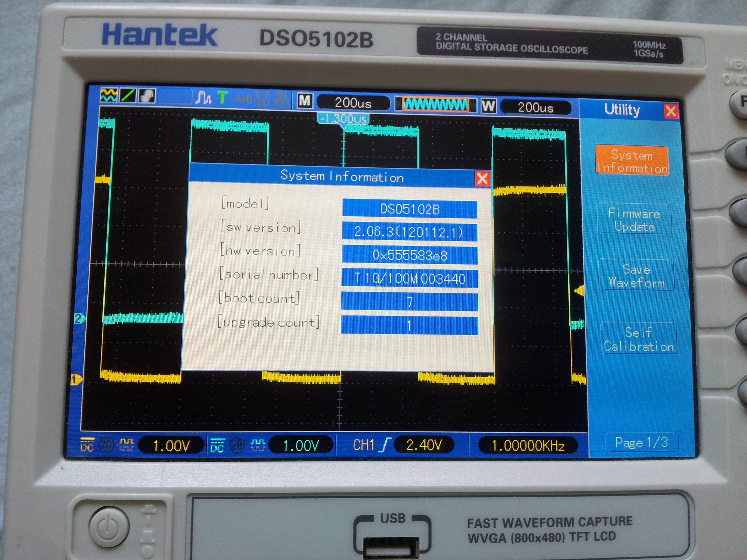Select the hw version value 0x555583e8

point(410,255)
